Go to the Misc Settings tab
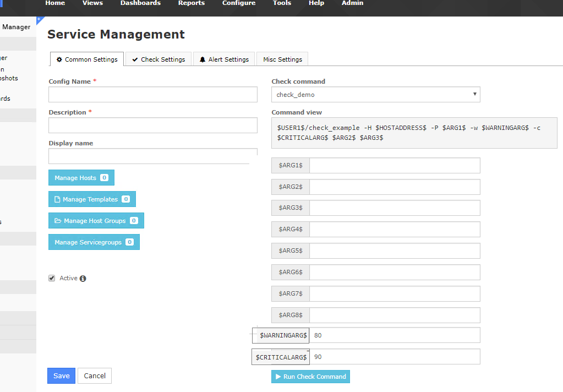 coord(282,59)
